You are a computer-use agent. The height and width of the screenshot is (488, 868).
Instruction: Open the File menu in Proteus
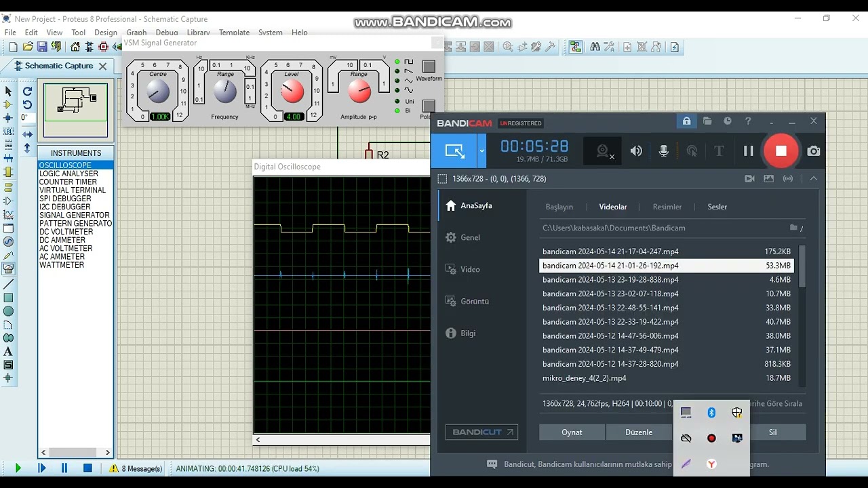(10, 33)
